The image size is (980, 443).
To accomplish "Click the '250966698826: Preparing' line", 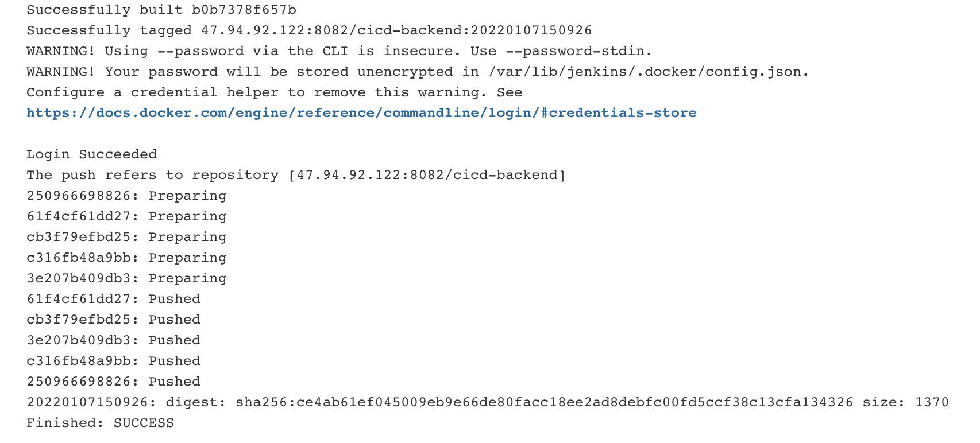I will coord(126,196).
